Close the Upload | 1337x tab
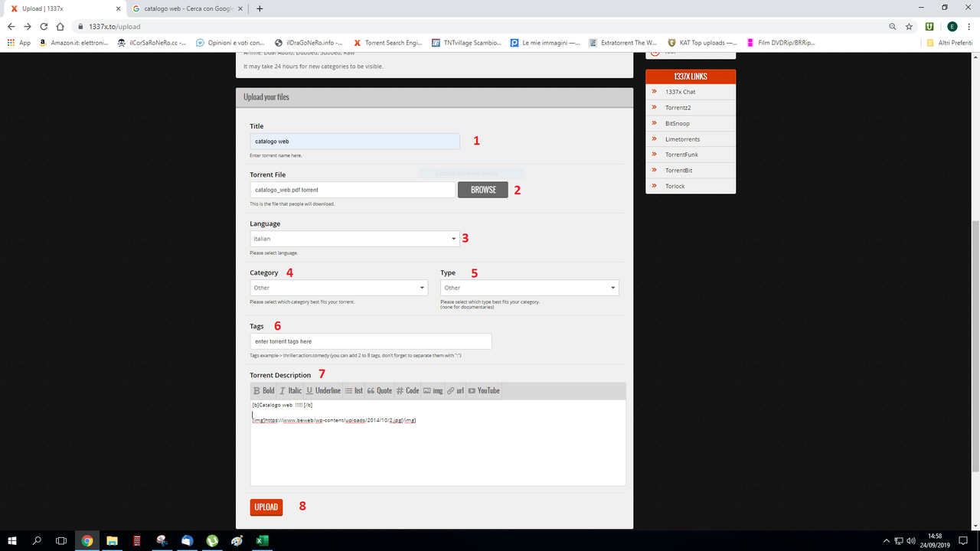 click(x=116, y=8)
